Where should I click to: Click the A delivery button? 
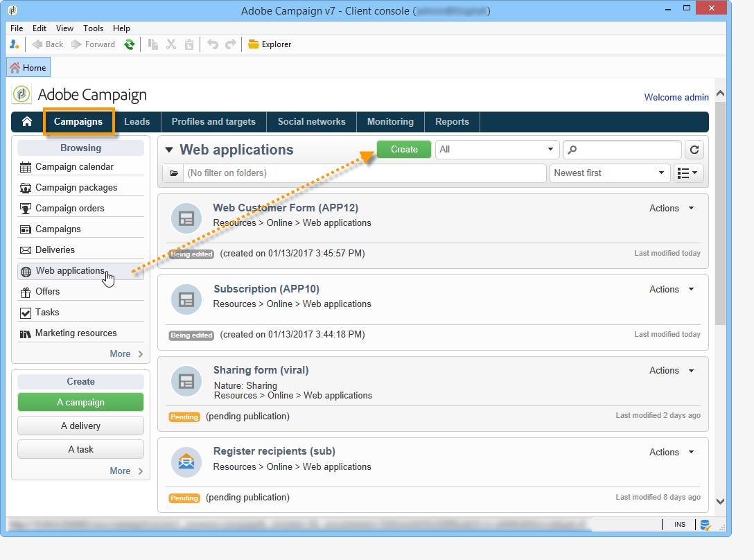click(x=81, y=426)
